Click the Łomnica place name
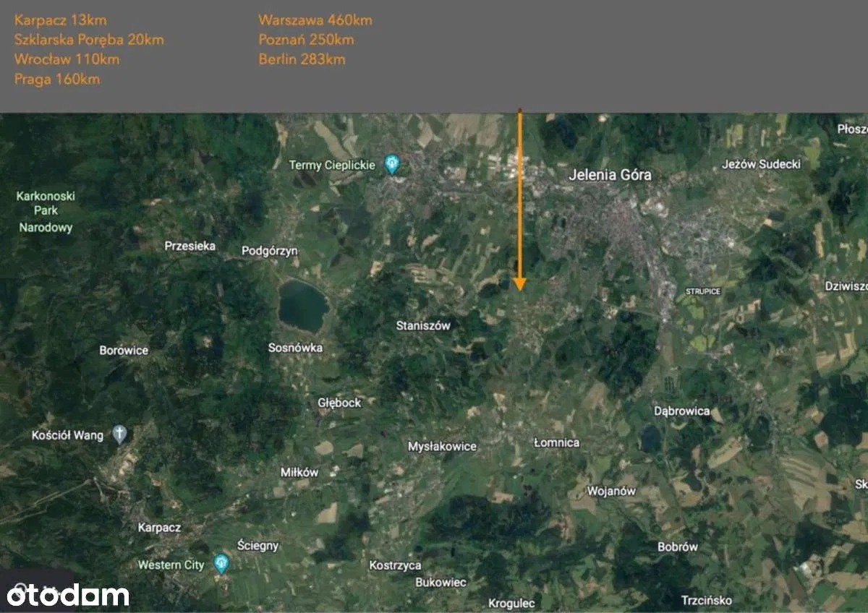 click(556, 442)
